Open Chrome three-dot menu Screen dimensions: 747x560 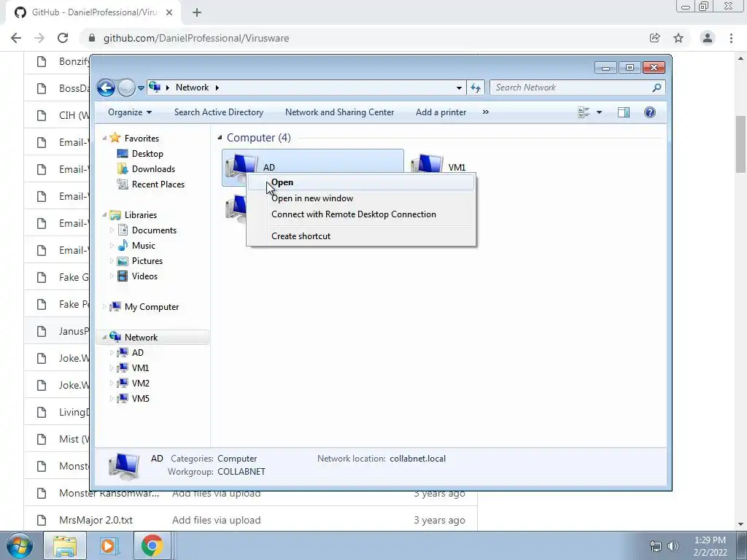click(x=731, y=38)
